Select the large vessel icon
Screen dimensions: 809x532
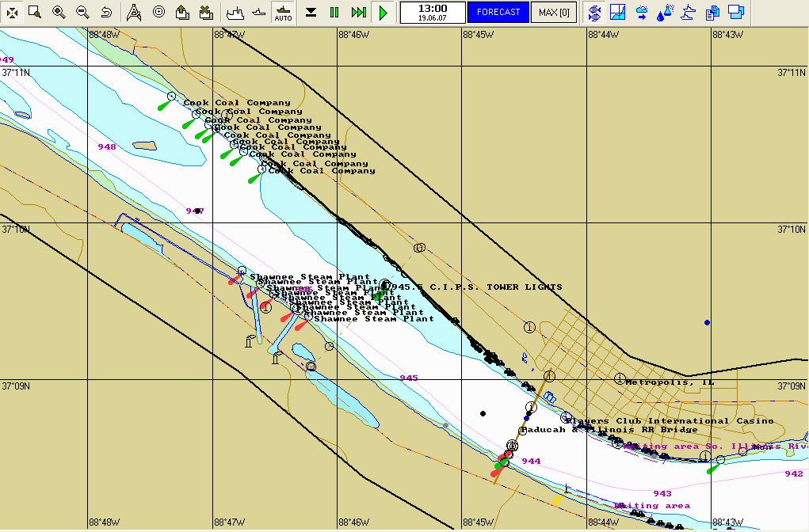coord(235,13)
